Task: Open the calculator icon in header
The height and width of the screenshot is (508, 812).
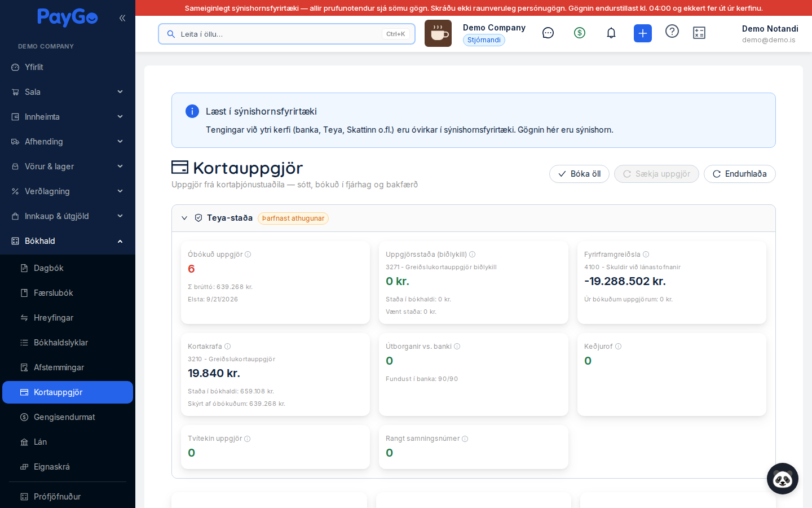Action: coord(699,33)
